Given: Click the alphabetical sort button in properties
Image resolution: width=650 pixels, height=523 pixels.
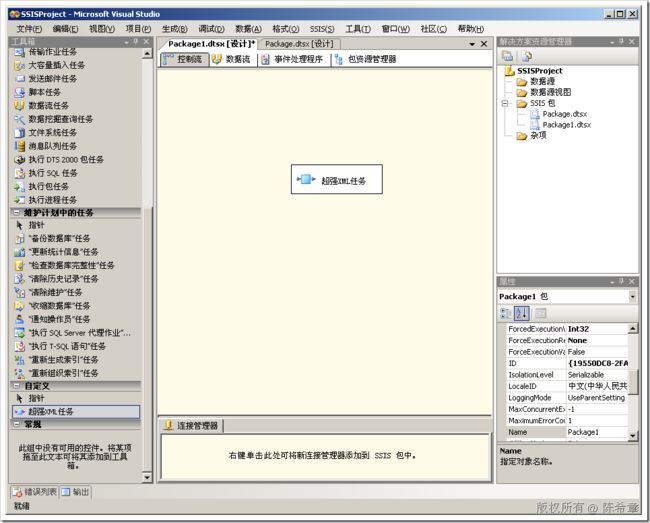Looking at the screenshot, I should 522,313.
